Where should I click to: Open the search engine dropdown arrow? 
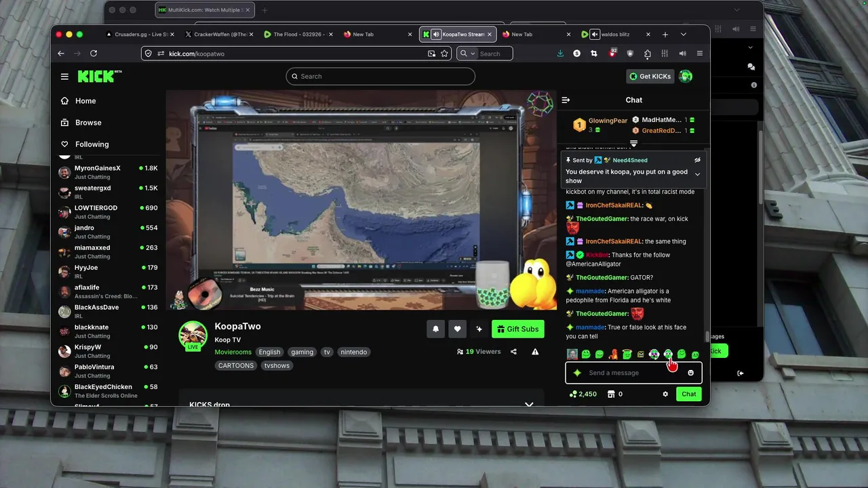coord(473,54)
